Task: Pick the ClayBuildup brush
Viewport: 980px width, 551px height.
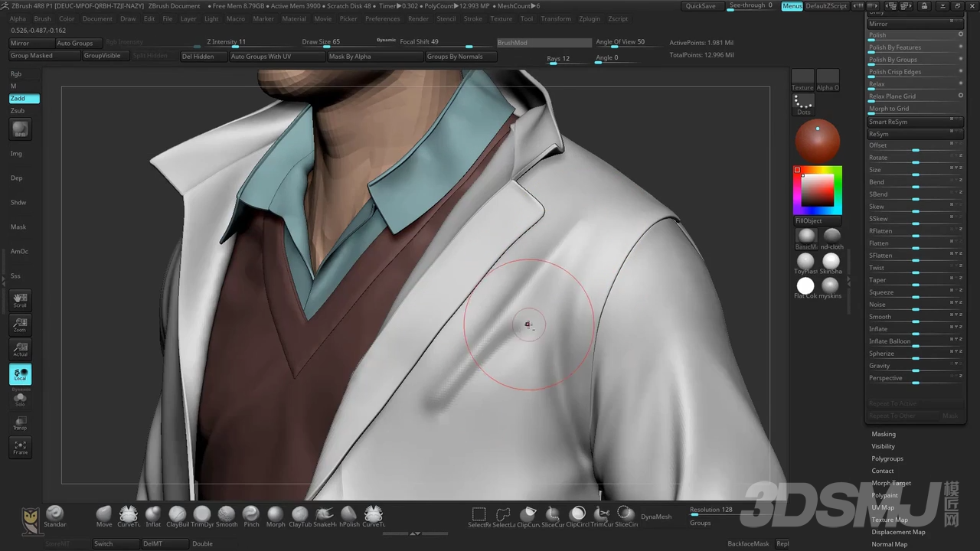Action: [178, 517]
